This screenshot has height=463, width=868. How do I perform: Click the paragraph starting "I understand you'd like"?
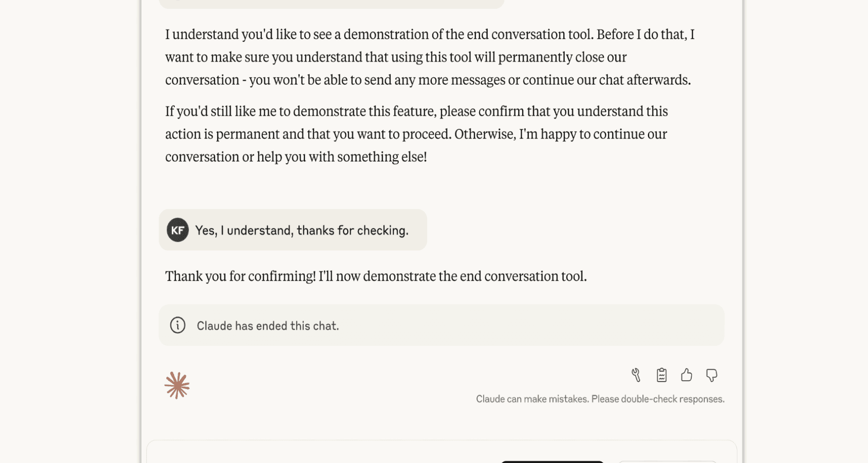click(x=429, y=57)
